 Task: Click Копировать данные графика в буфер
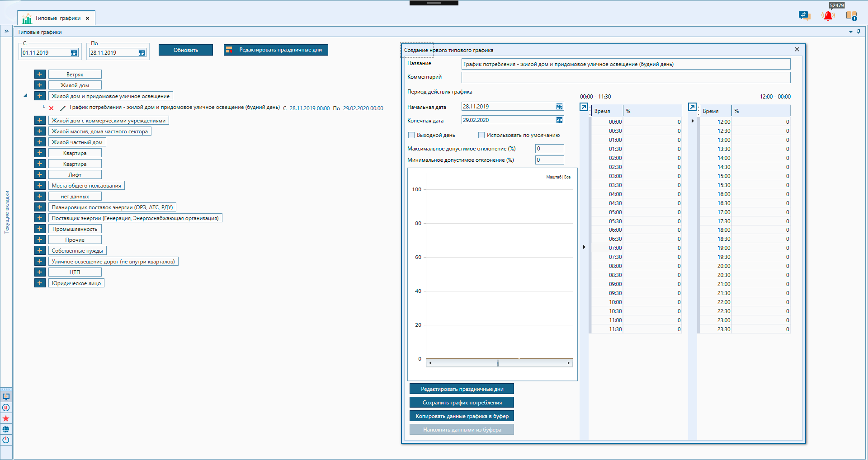point(462,416)
